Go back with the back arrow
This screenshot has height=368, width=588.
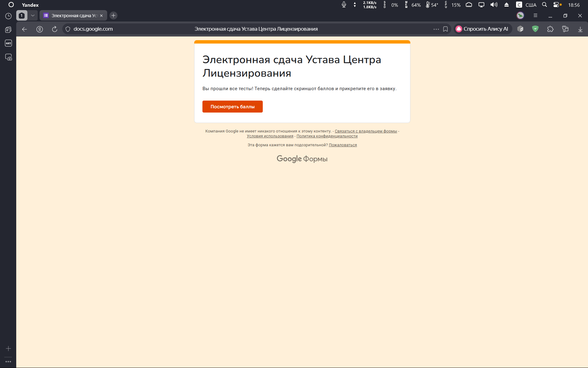tap(24, 29)
